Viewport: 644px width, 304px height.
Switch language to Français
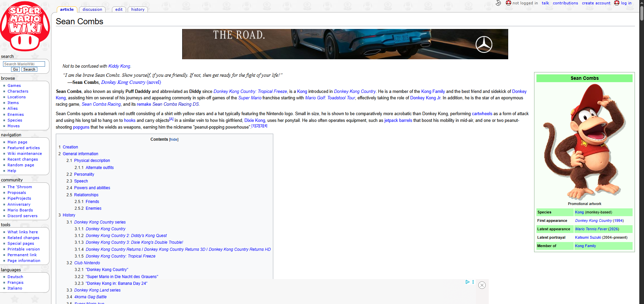[15, 282]
